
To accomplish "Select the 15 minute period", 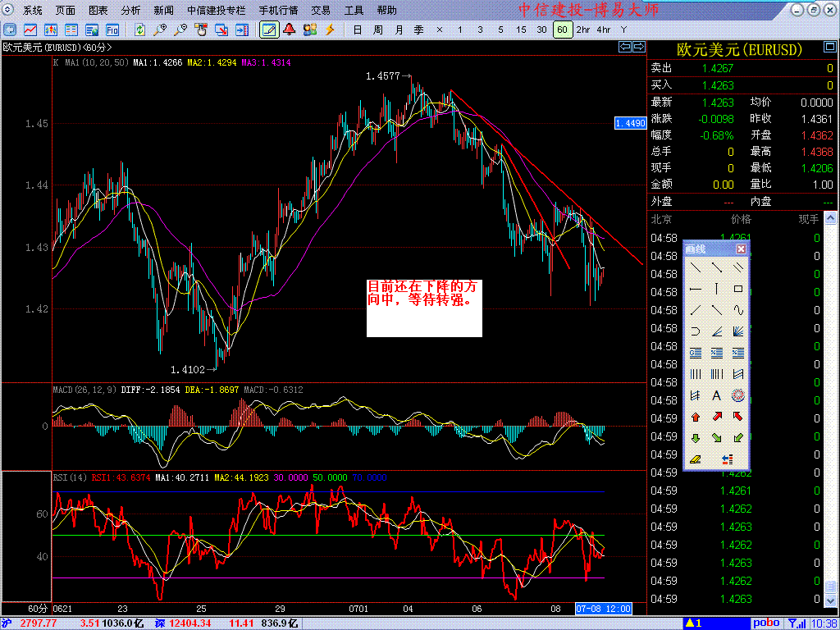I will [x=521, y=30].
